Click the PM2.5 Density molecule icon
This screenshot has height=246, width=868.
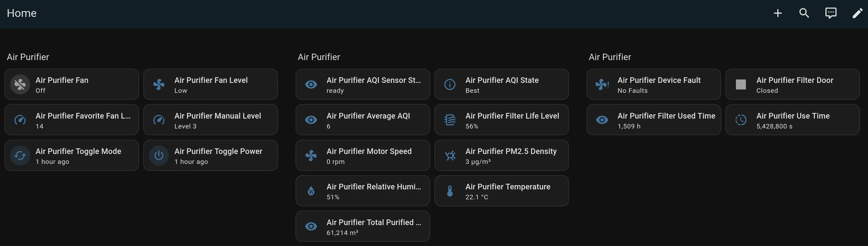(x=450, y=156)
